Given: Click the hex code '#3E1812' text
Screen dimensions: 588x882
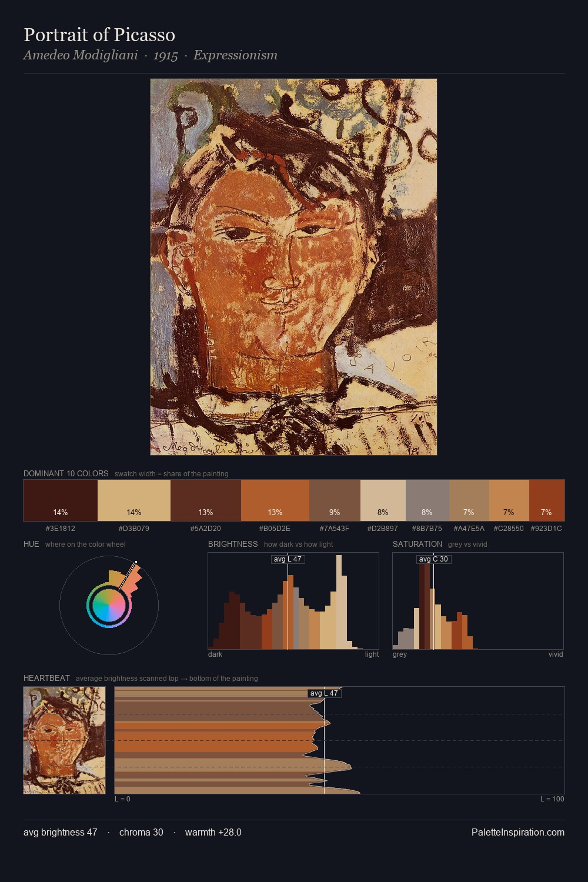Looking at the screenshot, I should 61,529.
